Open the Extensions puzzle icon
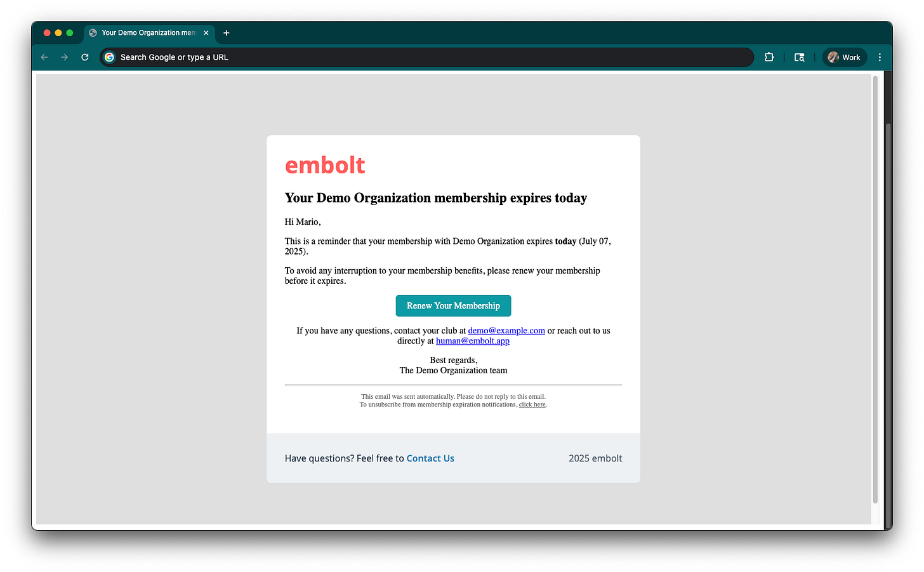Screen dimensions: 924x572 coord(769,57)
